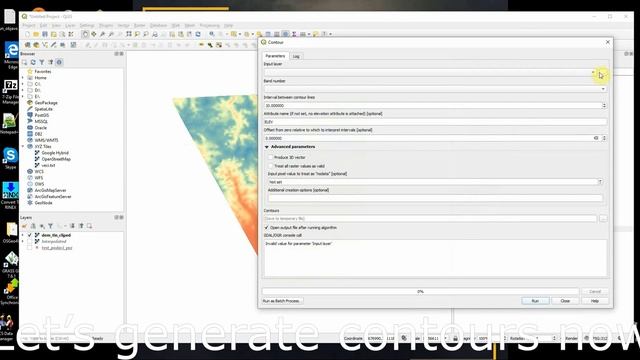Click the Open Project folder icon
Screen dimensions: 640x360
(36, 34)
